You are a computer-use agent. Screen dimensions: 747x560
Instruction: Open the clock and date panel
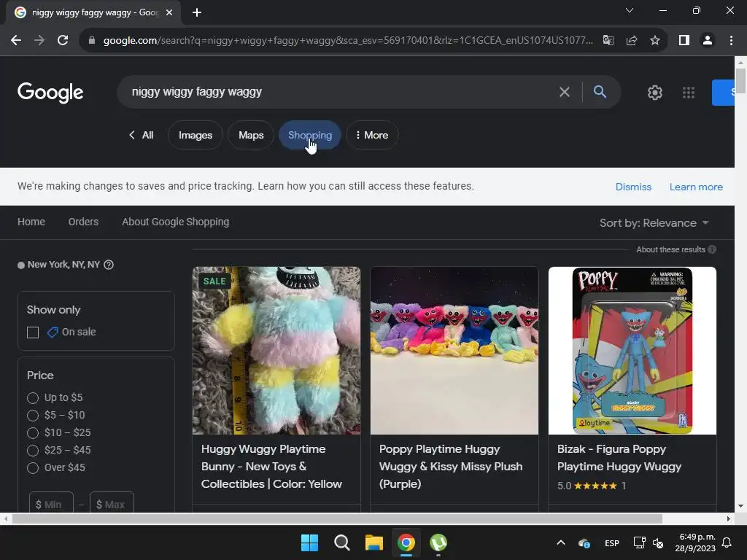695,542
